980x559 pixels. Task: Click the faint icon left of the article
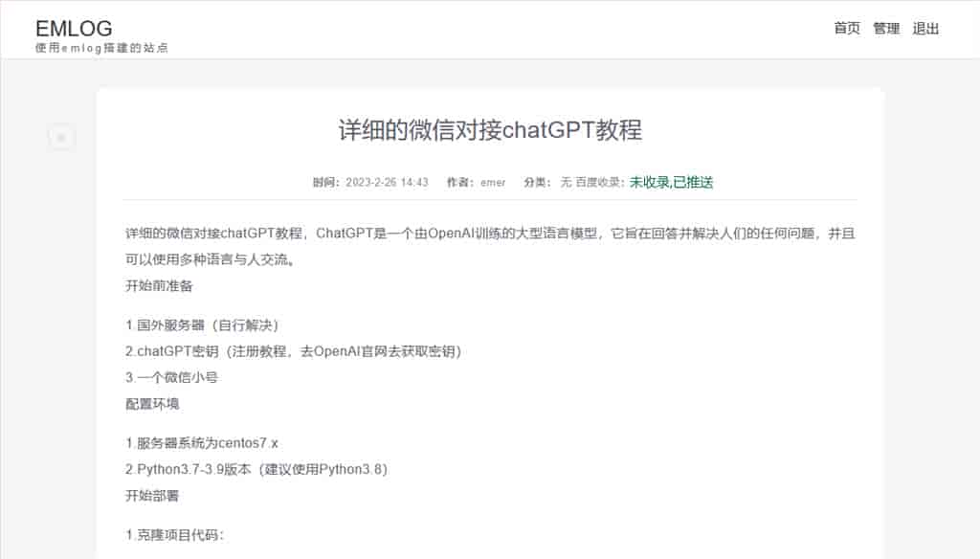point(61,138)
